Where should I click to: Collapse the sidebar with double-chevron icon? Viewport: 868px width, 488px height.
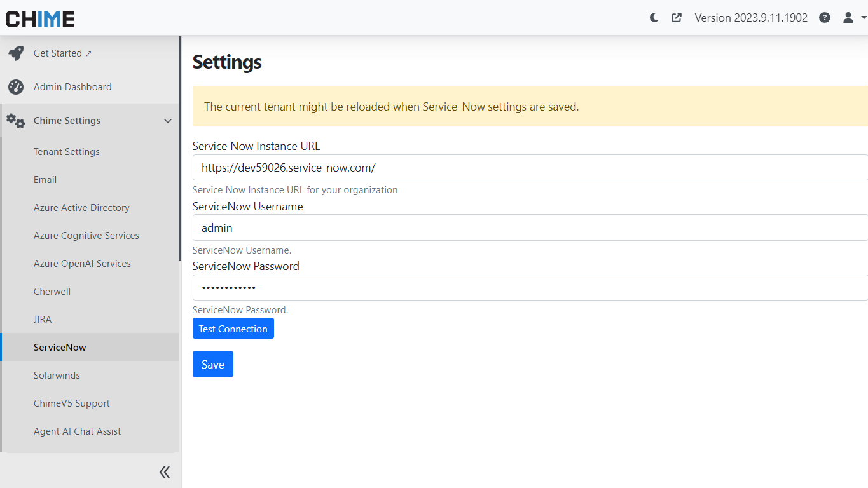pos(165,471)
